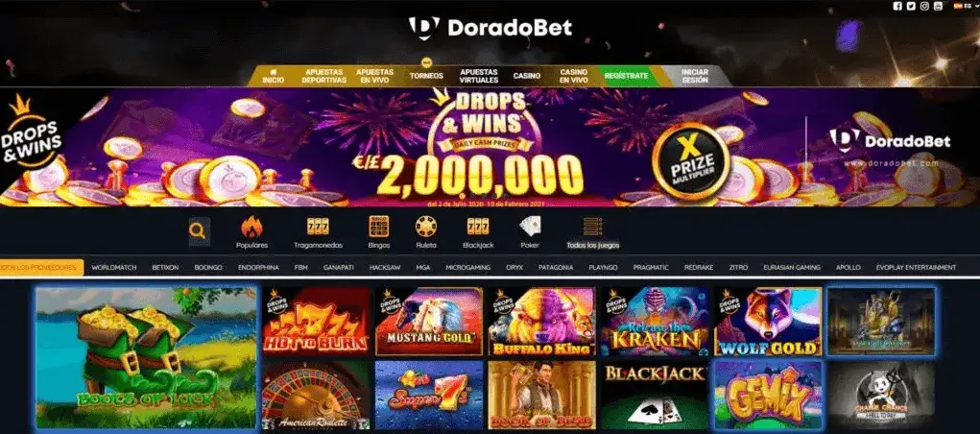Filter games by Microgaming provider
This screenshot has width=980, height=434.
tap(468, 267)
